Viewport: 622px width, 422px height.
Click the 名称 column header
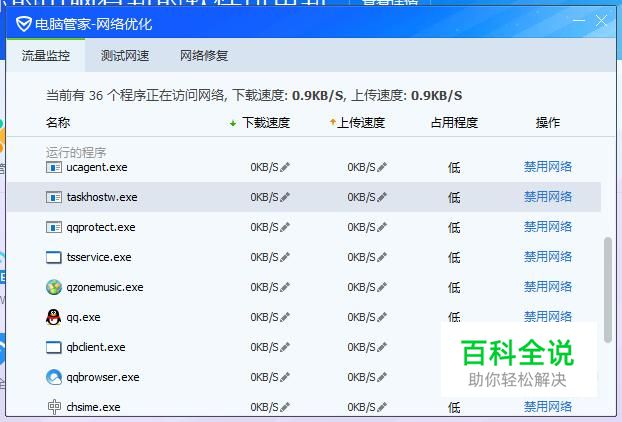pos(58,123)
